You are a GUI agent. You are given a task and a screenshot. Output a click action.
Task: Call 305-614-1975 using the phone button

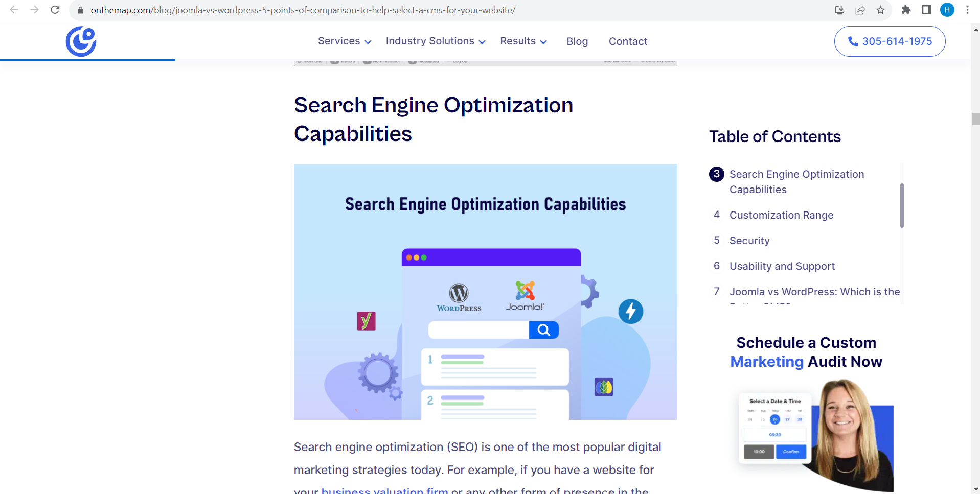click(890, 41)
